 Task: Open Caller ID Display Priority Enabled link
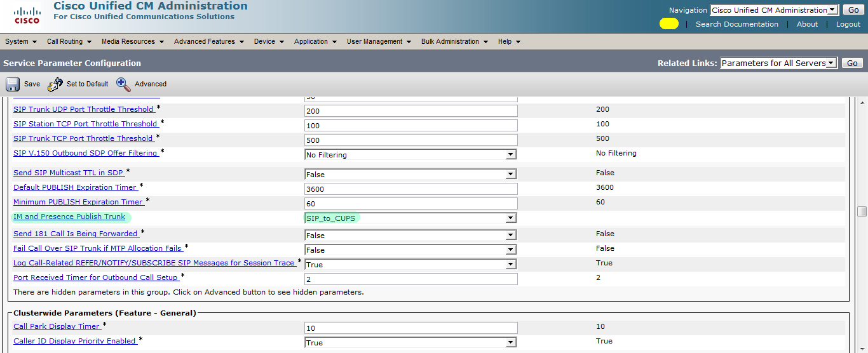click(x=74, y=341)
